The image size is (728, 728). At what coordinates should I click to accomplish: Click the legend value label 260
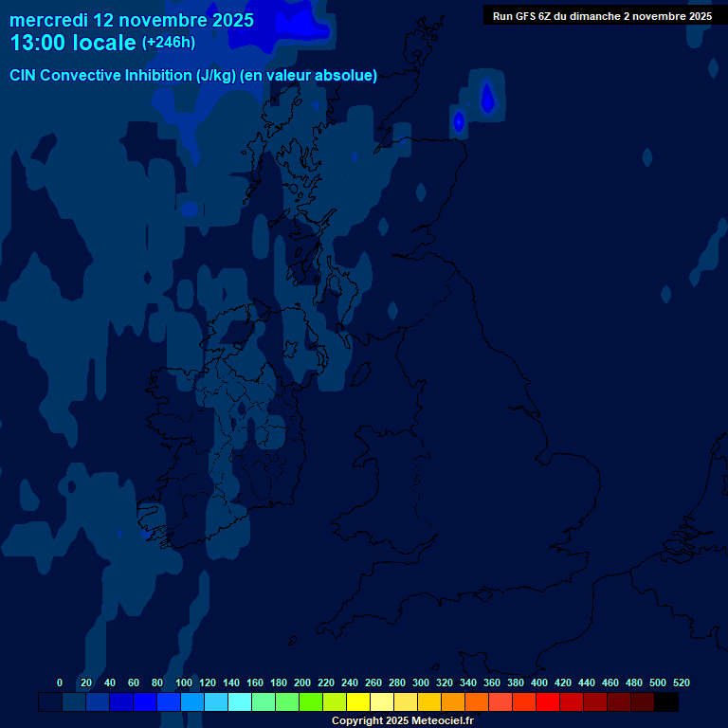tap(373, 682)
